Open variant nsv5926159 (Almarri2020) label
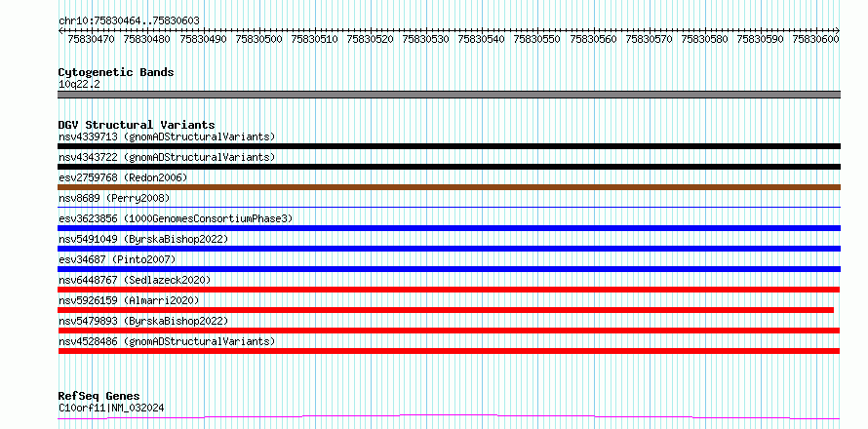 [129, 300]
